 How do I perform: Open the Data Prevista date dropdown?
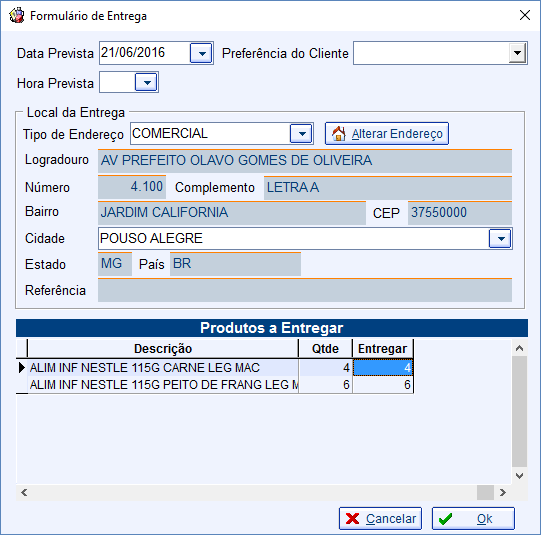point(201,53)
